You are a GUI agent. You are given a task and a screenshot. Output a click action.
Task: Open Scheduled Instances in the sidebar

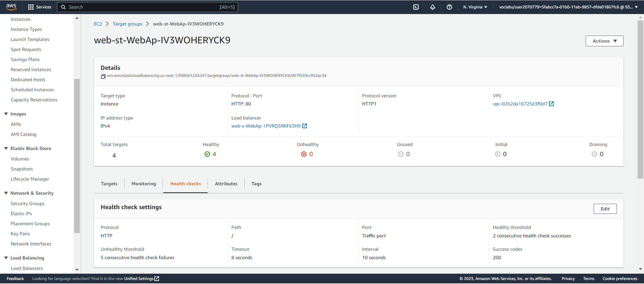32,90
